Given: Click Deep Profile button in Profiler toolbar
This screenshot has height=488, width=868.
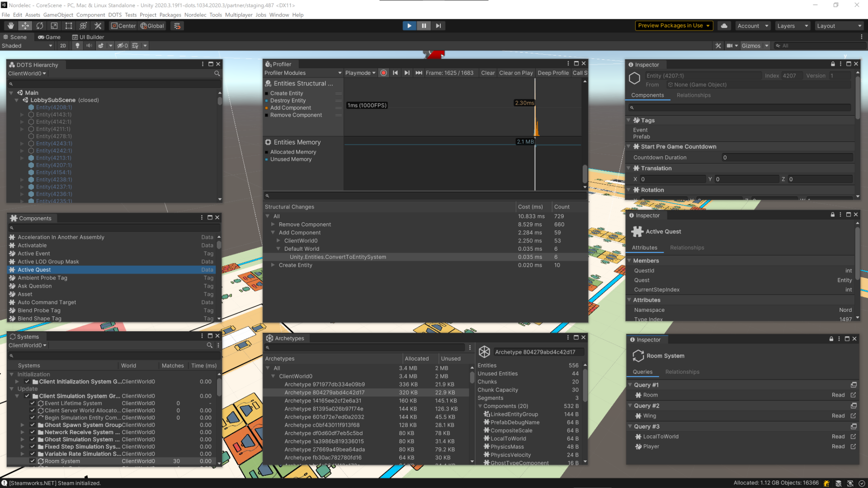Looking at the screenshot, I should pos(552,73).
